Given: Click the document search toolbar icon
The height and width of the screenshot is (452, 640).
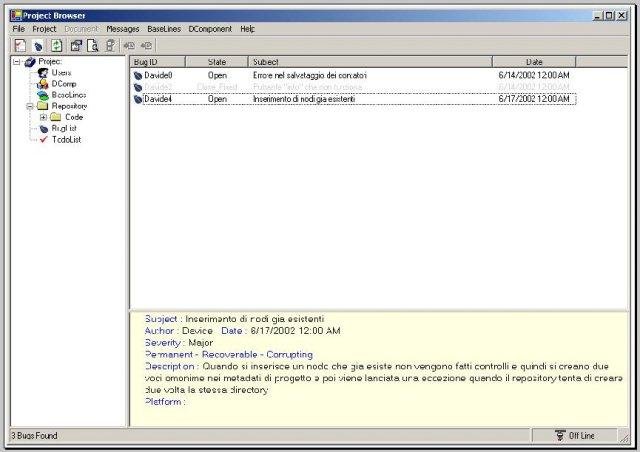Looking at the screenshot, I should (93, 46).
